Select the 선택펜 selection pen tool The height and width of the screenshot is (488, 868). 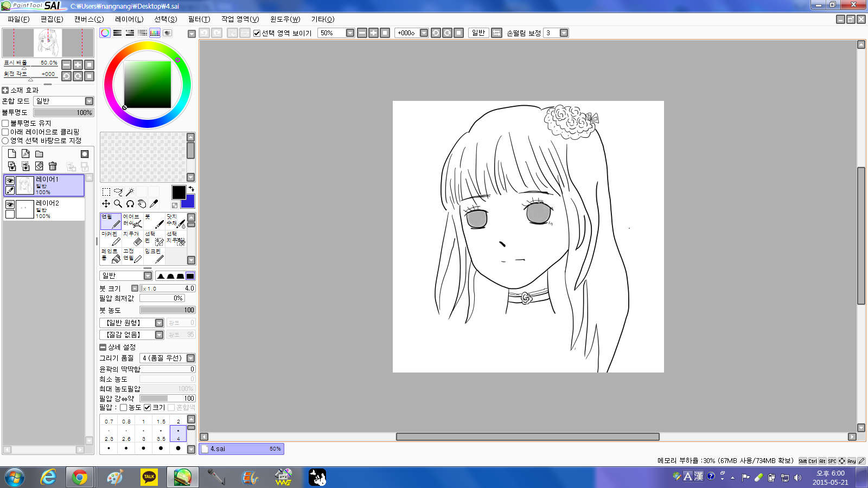[x=154, y=239]
